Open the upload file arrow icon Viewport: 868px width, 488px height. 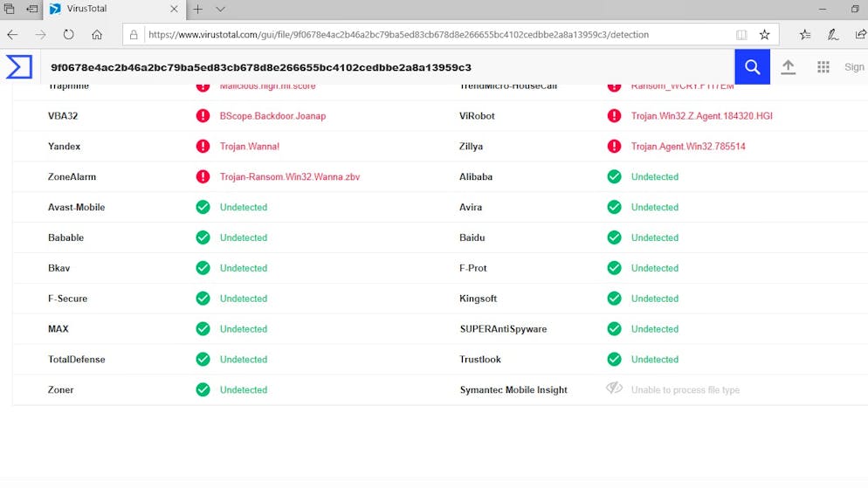coord(789,67)
